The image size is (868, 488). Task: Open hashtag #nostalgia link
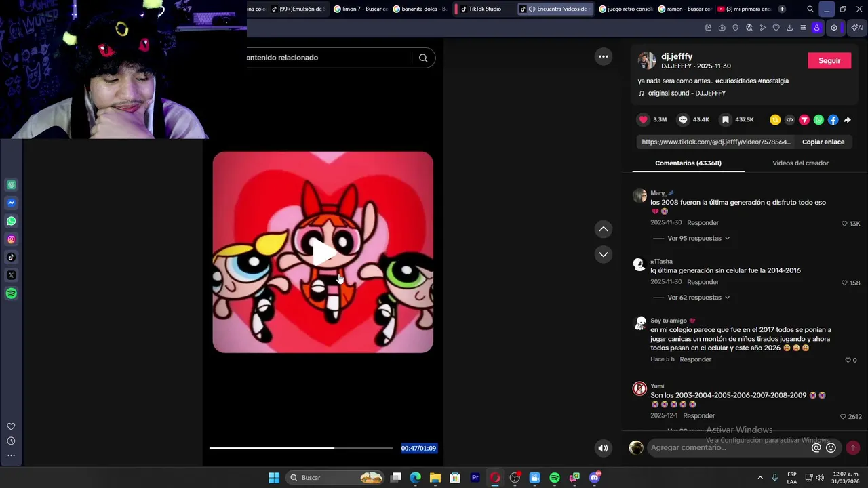point(773,81)
